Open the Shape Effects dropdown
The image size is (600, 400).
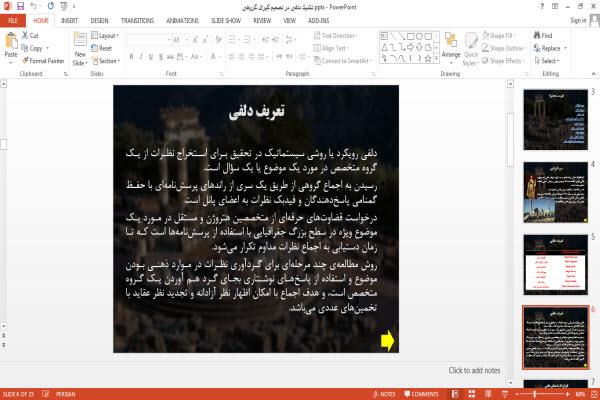point(503,61)
